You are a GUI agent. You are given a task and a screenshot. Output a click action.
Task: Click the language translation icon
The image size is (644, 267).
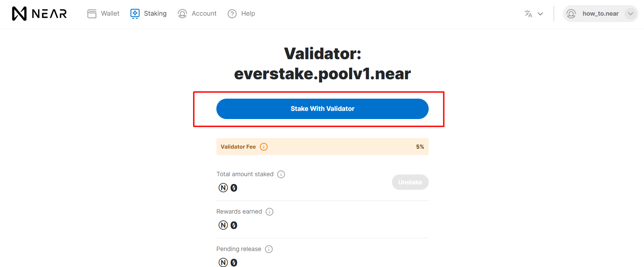tap(529, 14)
